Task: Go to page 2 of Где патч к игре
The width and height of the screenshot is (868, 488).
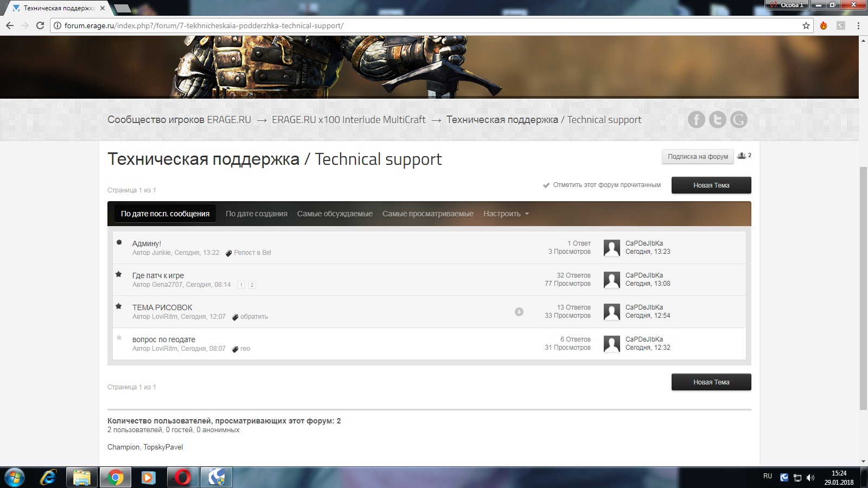Action: pos(252,285)
